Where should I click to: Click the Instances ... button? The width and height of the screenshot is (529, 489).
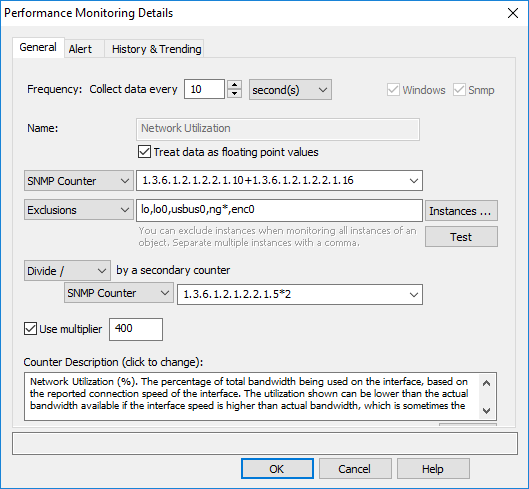(x=461, y=211)
